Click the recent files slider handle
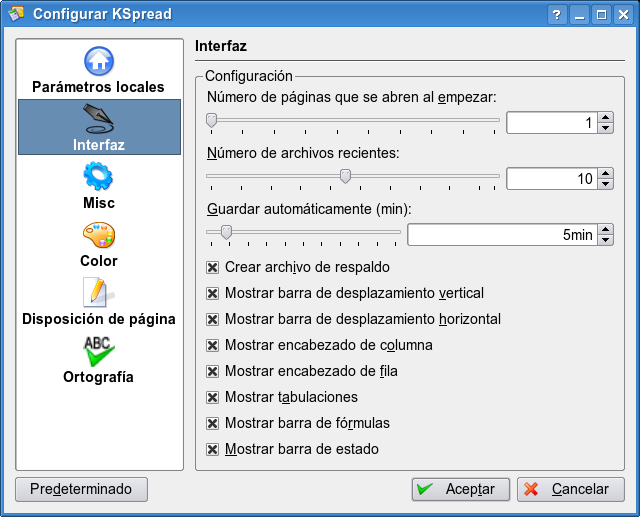The height and width of the screenshot is (517, 640). (345, 176)
